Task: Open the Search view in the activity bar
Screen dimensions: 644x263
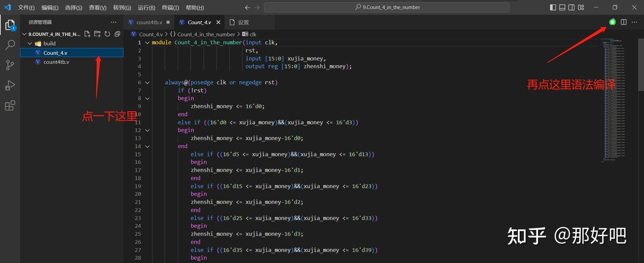Action: pos(10,45)
